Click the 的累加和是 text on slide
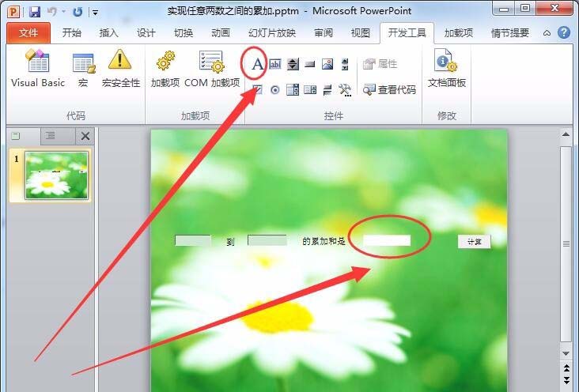Screen dimensions: 579x392 [324, 241]
